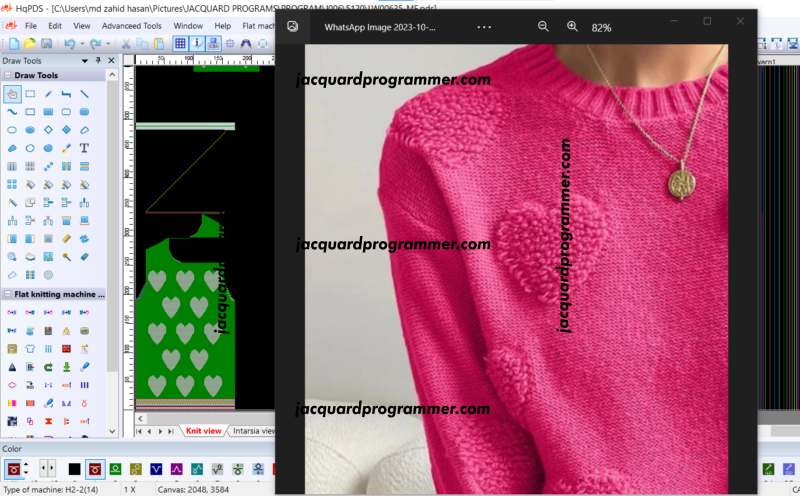The width and height of the screenshot is (800, 496).
Task: Click the Undo arrow icon
Action: pos(70,44)
